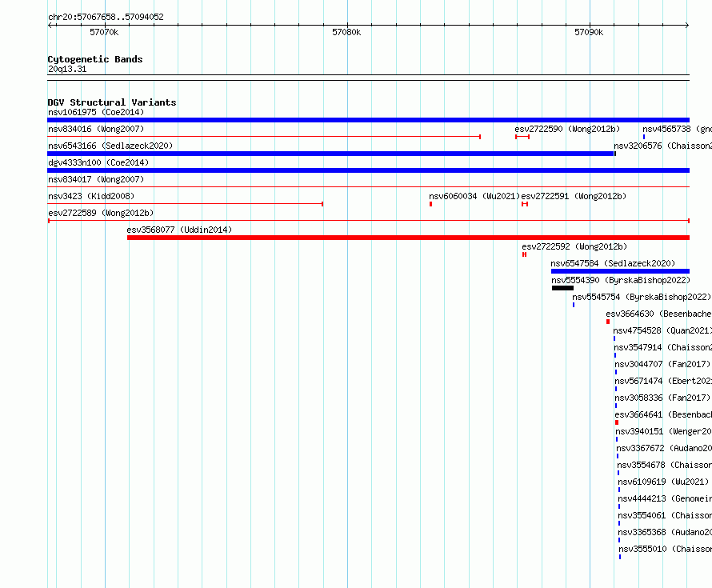Click nsv3554678 (Chaisson) label

click(x=665, y=465)
